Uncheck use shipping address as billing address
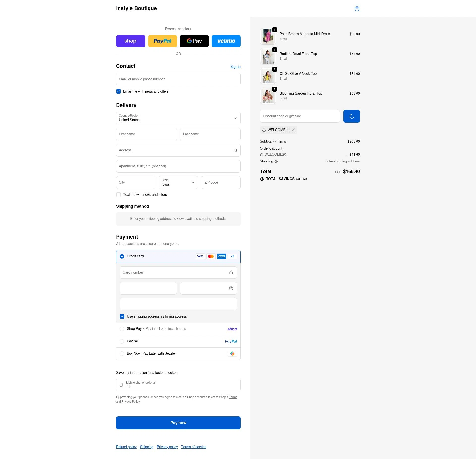Viewport: 476px width, 459px height. (122, 316)
